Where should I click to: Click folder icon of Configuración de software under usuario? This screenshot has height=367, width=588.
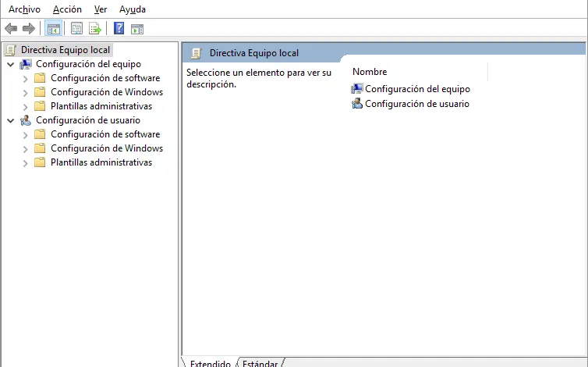(40, 134)
